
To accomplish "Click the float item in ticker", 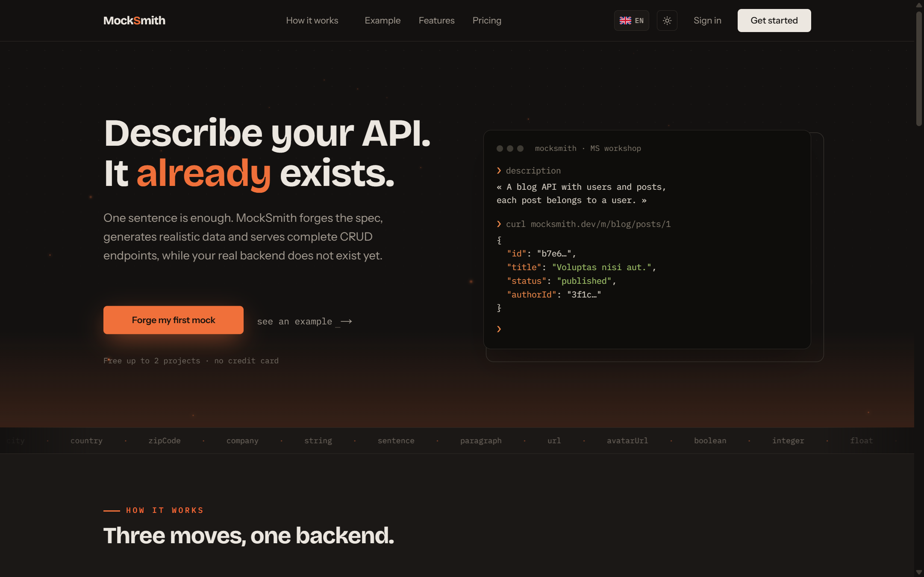I will [x=862, y=441].
